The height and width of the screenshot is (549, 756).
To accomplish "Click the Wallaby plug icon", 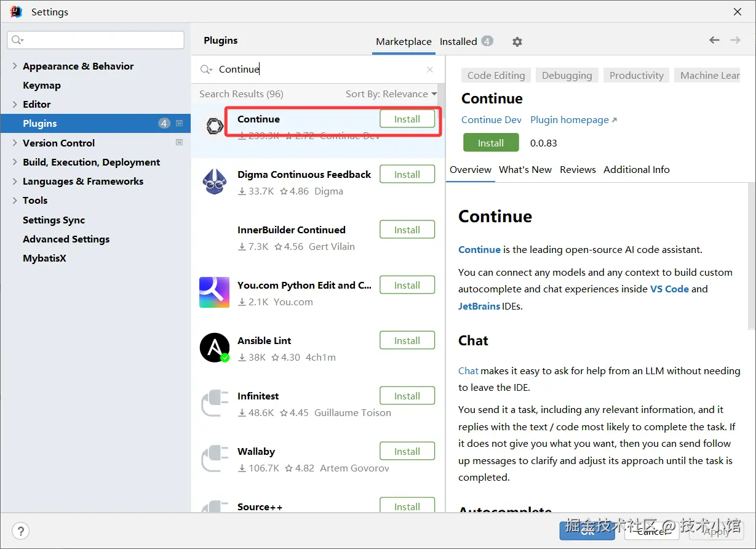I will pos(215,459).
